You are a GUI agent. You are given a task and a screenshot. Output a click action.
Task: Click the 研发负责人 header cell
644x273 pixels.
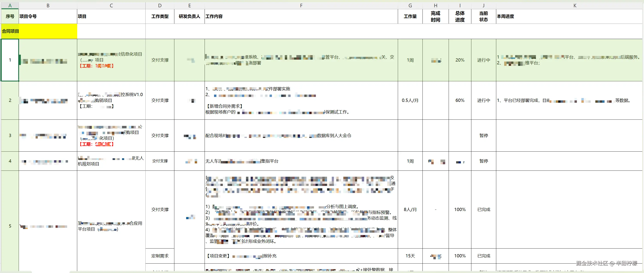(x=190, y=17)
